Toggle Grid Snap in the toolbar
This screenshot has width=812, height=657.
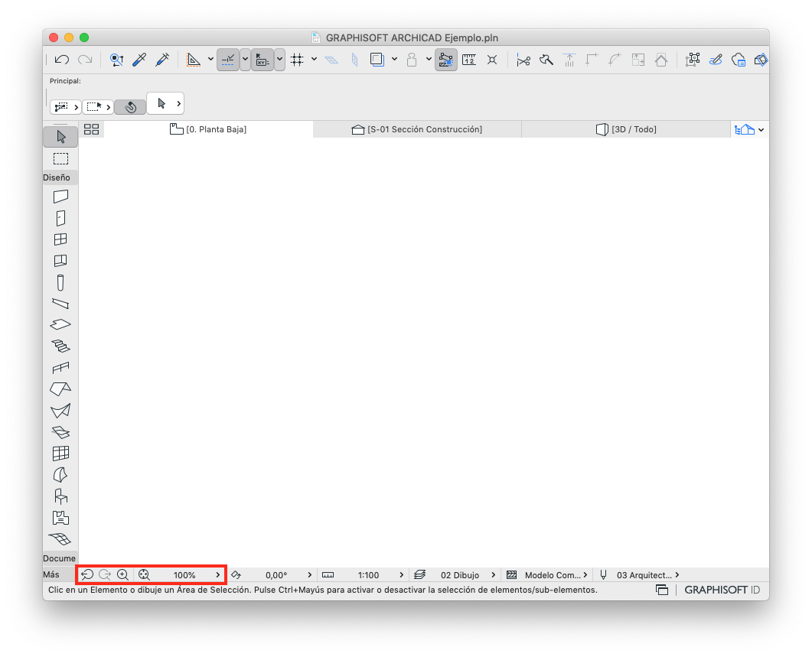297,60
